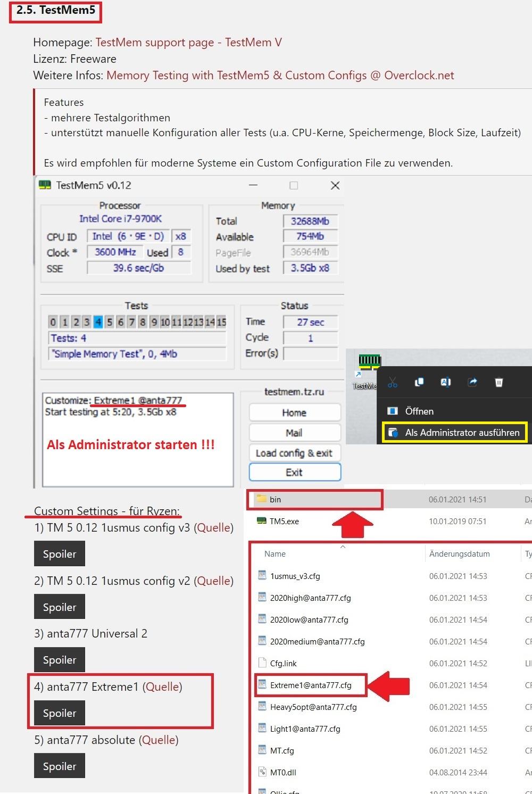This screenshot has width=532, height=794.
Task: Click the TM5.exe file icon
Action: pyautogui.click(x=262, y=521)
